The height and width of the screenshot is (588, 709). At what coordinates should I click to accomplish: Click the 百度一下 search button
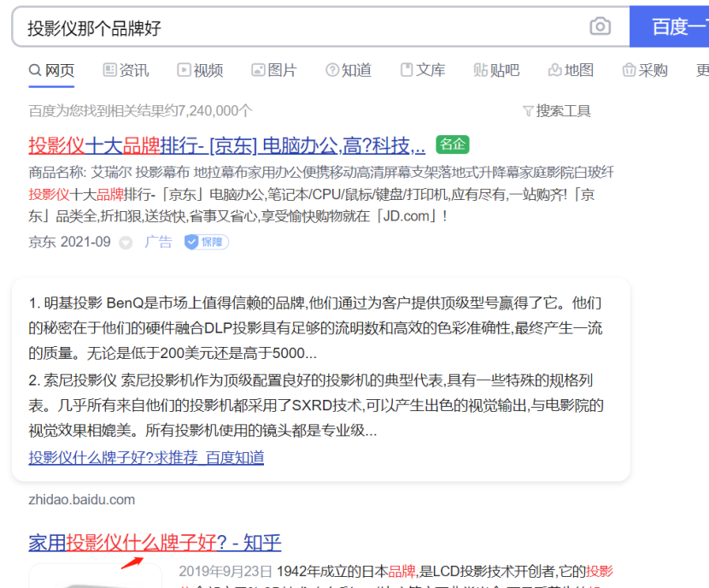pyautogui.click(x=669, y=26)
